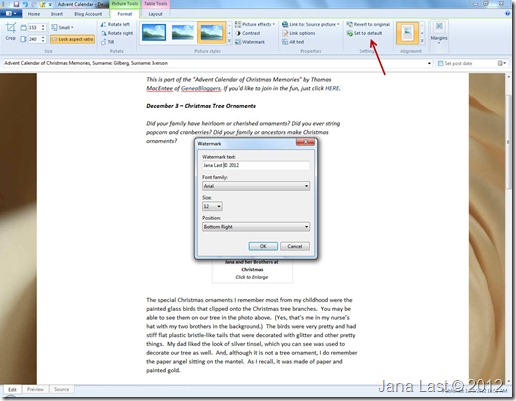Click the vertical scrollbar

click(509, 142)
